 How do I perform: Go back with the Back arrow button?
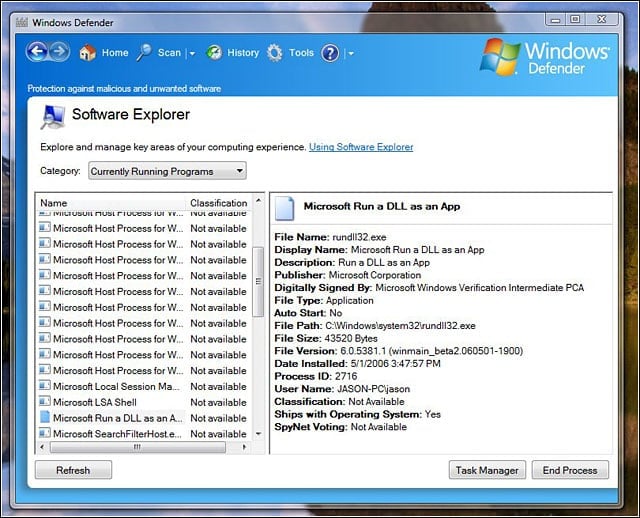click(37, 52)
